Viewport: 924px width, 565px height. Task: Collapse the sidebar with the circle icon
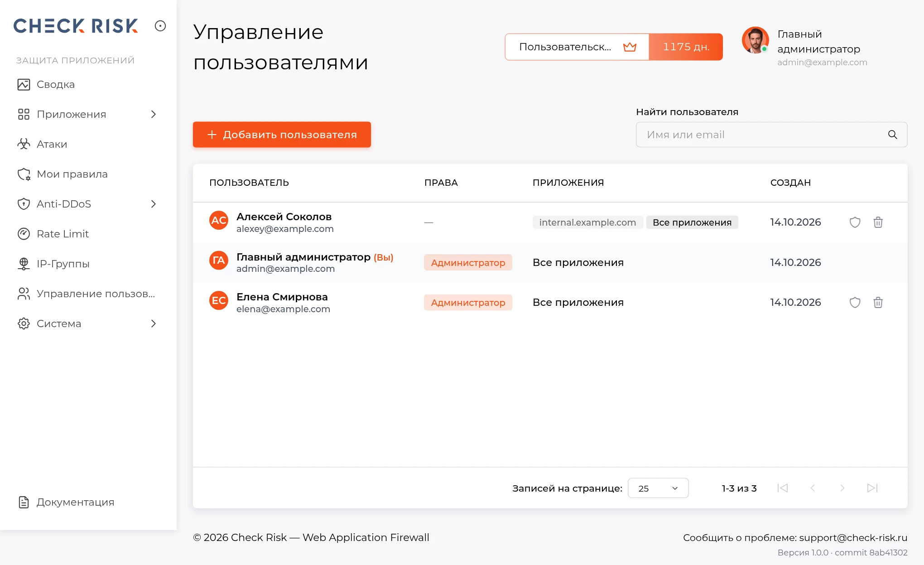160,26
